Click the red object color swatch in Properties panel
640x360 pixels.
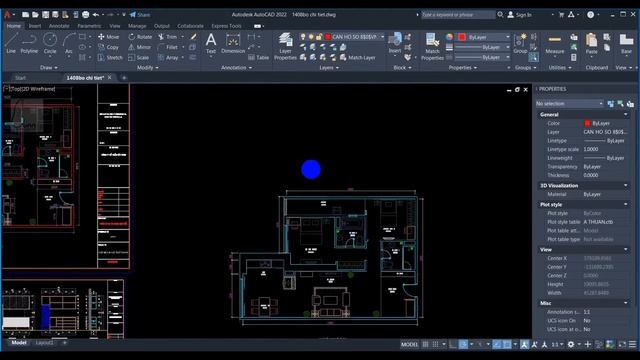click(x=462, y=37)
